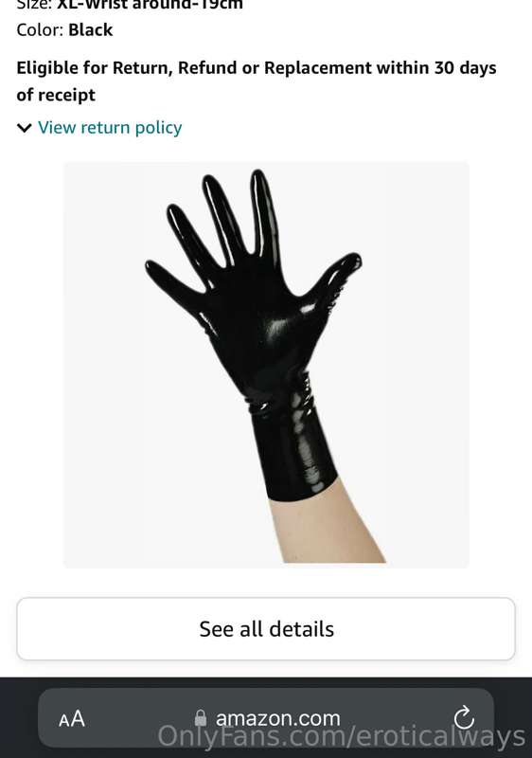532x758 pixels.
Task: Tap the small A in the AA control
Action: click(64, 721)
